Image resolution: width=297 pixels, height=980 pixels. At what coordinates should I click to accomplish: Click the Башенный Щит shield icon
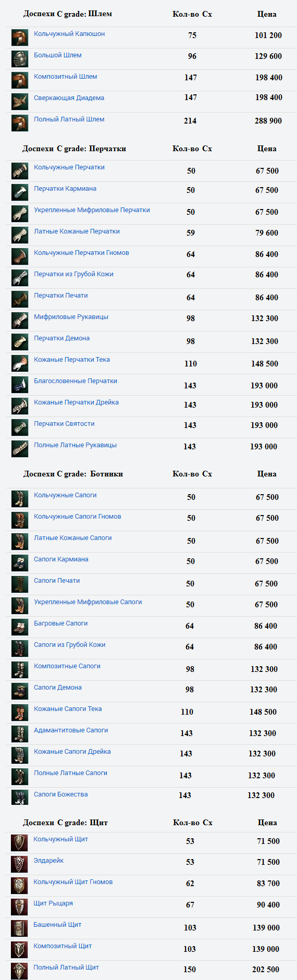pyautogui.click(x=19, y=928)
